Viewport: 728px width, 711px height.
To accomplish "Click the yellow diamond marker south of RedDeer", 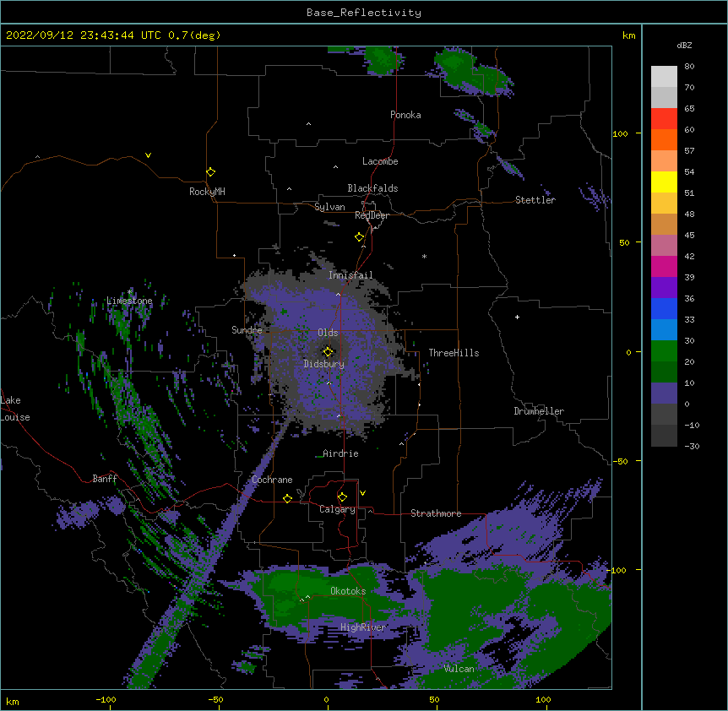I will point(360,236).
